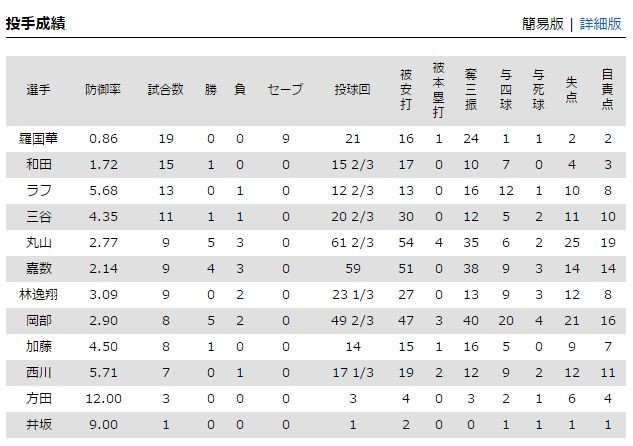Open the 詳細版 detailed view link
633x446 pixels.
pos(600,24)
